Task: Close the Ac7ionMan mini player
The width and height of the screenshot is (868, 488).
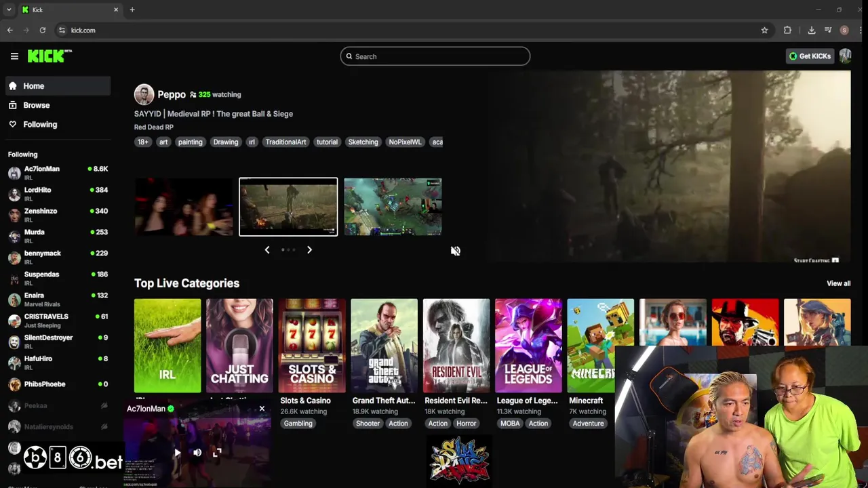Action: 262,409
